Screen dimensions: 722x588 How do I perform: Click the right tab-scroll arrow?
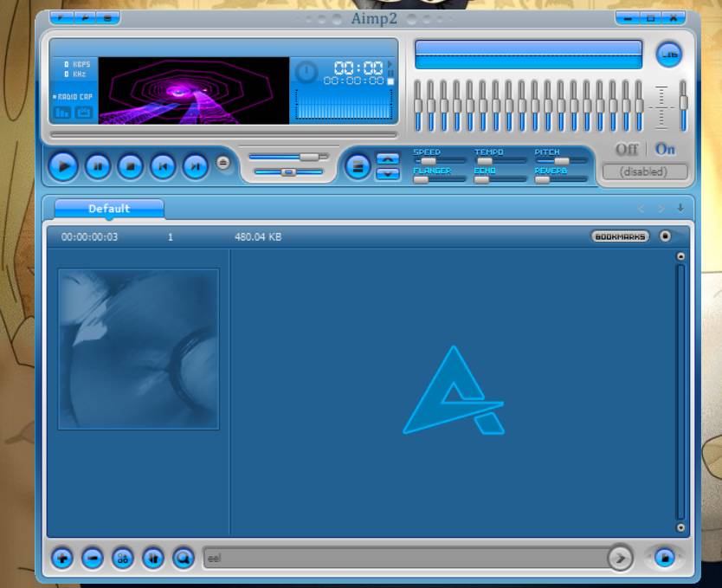click(x=661, y=209)
